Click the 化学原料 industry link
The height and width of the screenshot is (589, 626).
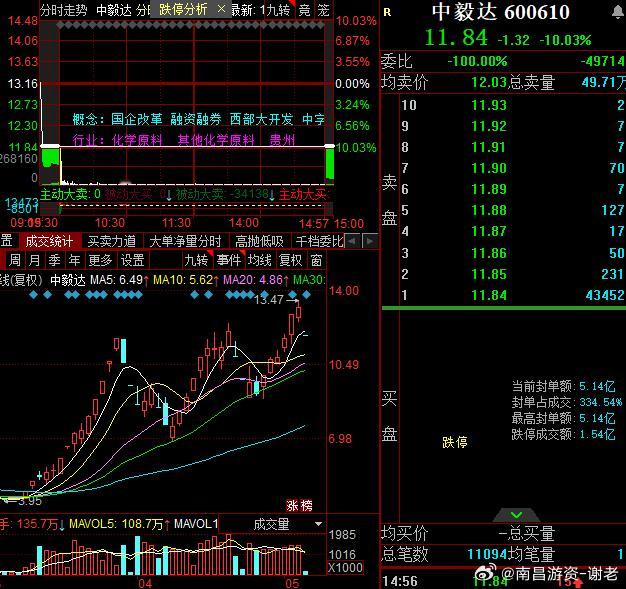pos(137,140)
